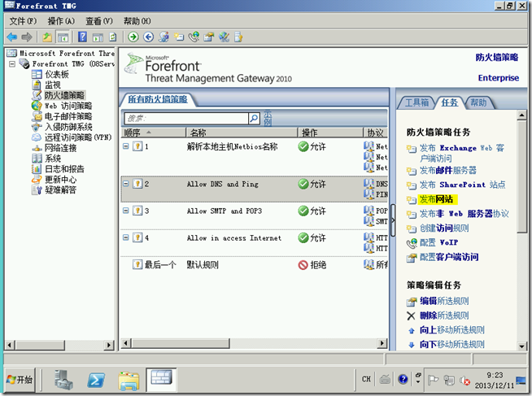
Task: Switch to the 帮助 tab in task pane
Action: click(x=478, y=102)
